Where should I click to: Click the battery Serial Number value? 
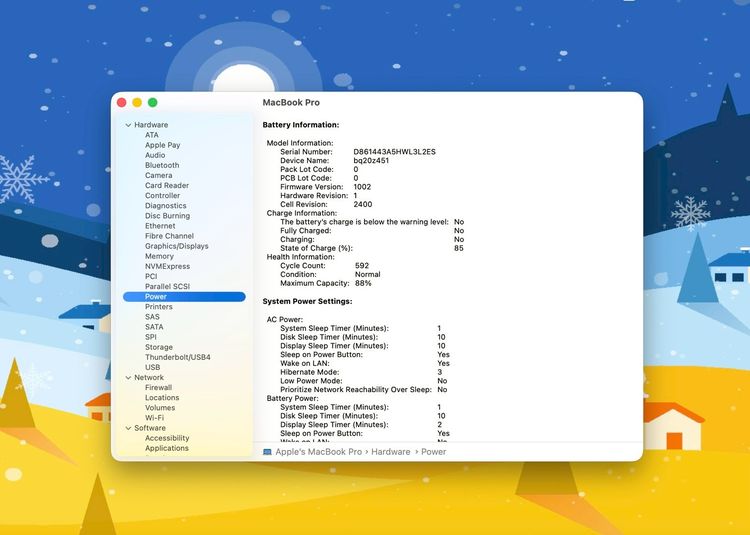[394, 152]
